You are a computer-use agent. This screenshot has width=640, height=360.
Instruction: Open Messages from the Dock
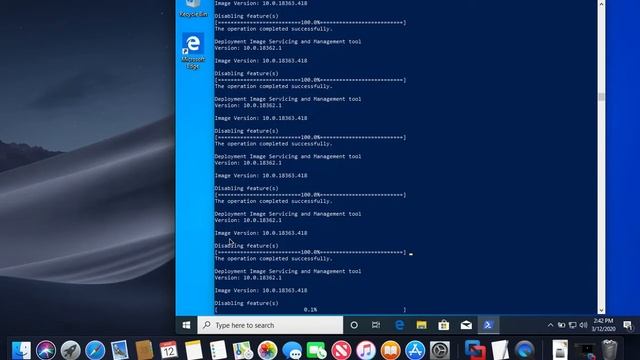coord(292,350)
